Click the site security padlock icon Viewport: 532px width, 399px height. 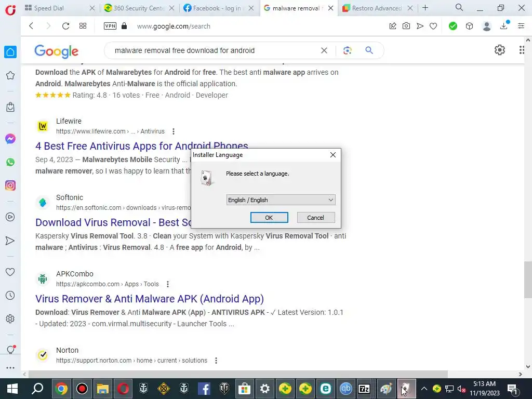tap(124, 26)
